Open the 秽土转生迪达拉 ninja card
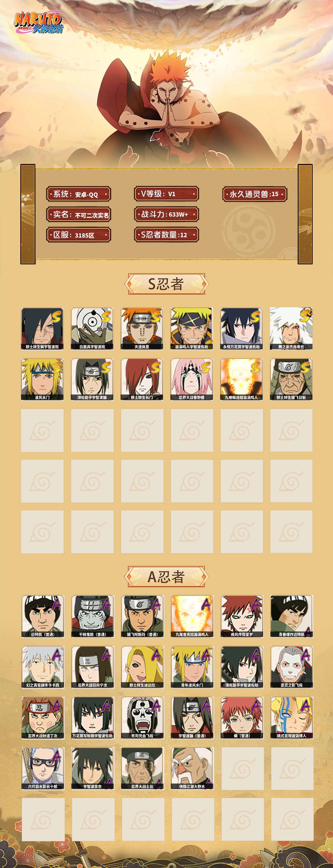Image resolution: width=333 pixels, height=868 pixels. click(143, 667)
